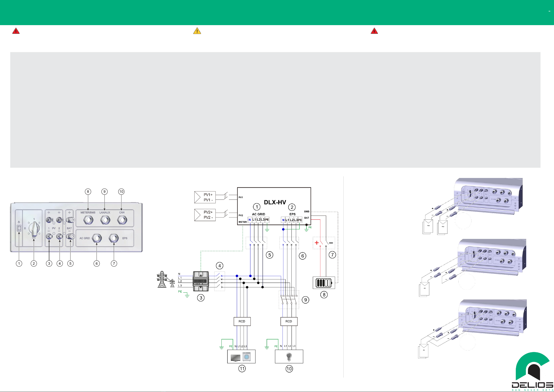554x392 pixels.
Task: Click the PV1+ PV1- solar panel symbol
Action: 205,197
